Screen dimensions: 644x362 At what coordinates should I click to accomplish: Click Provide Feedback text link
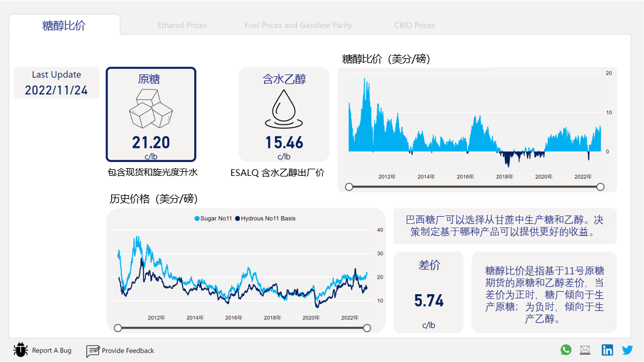click(128, 351)
